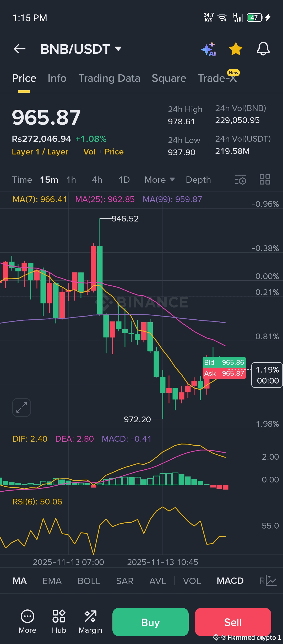
Task: Switch to the Info tab
Action: pyautogui.click(x=57, y=78)
